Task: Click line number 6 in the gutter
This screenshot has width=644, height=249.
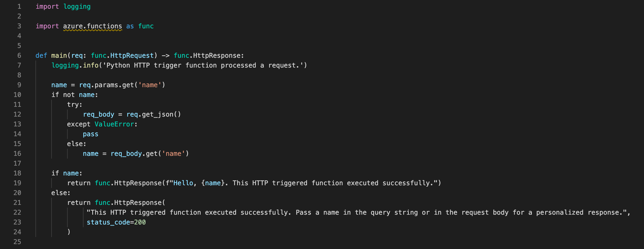Action: click(x=19, y=56)
